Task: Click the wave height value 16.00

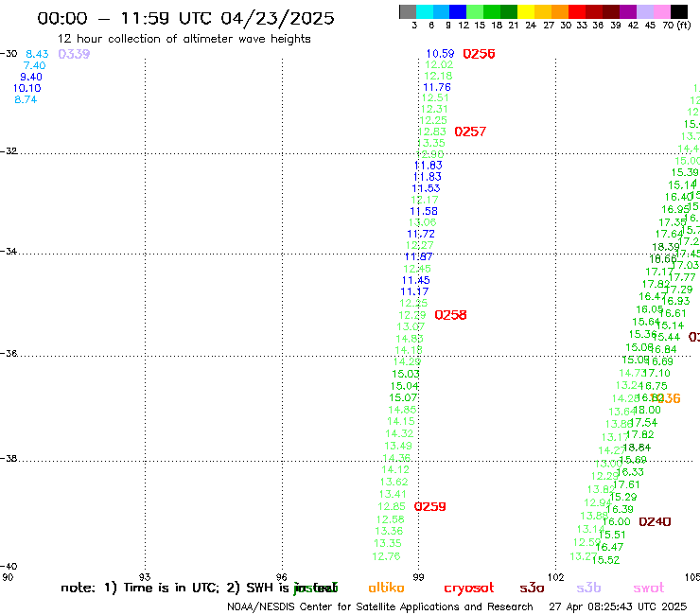Action: (617, 521)
